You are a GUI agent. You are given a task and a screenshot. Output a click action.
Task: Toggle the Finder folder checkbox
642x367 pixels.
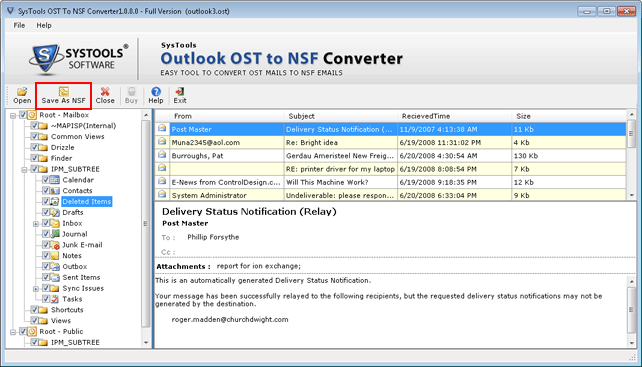pyautogui.click(x=34, y=158)
